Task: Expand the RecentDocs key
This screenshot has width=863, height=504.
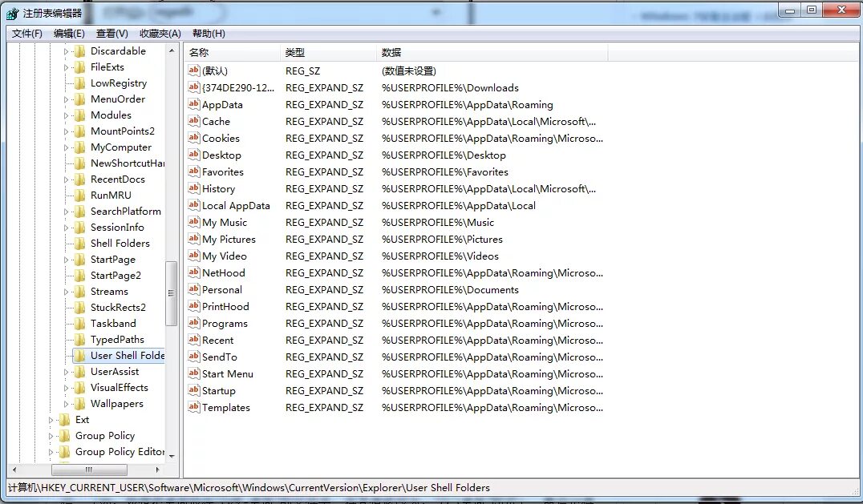Action: 66,179
